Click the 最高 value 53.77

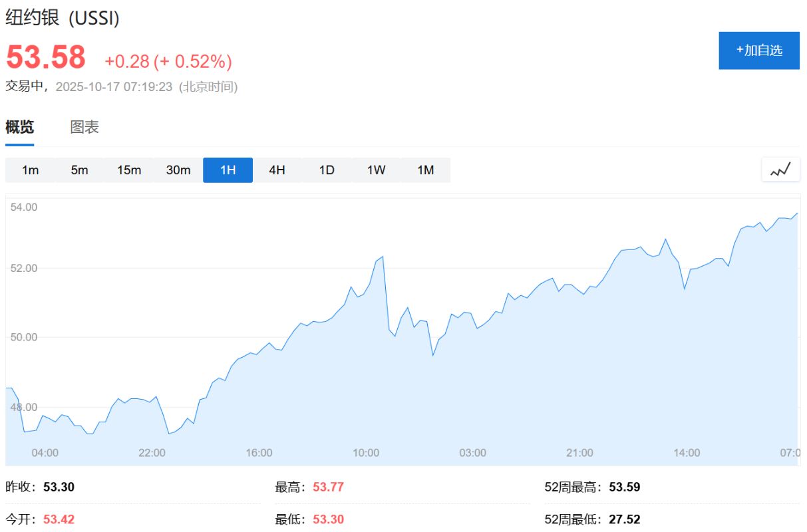pyautogui.click(x=328, y=487)
